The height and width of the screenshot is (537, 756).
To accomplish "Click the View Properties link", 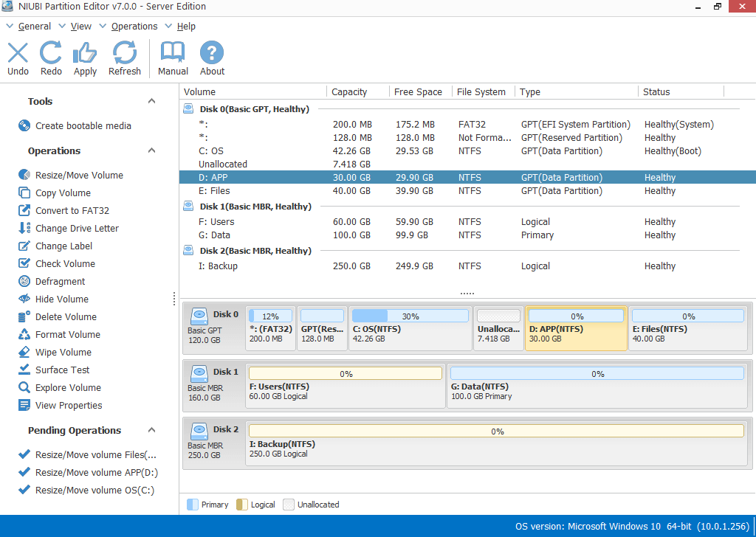I will pos(69,406).
